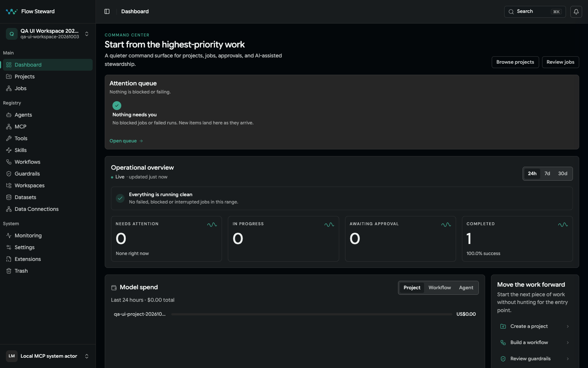Click the Dashboard grid icon in sidebar
588x368 pixels.
pyautogui.click(x=9, y=65)
